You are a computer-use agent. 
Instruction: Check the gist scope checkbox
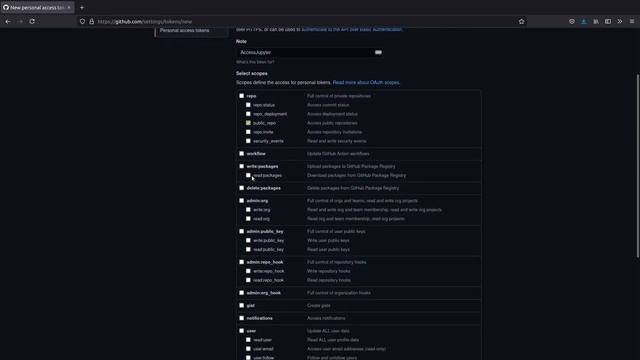[x=242, y=305]
